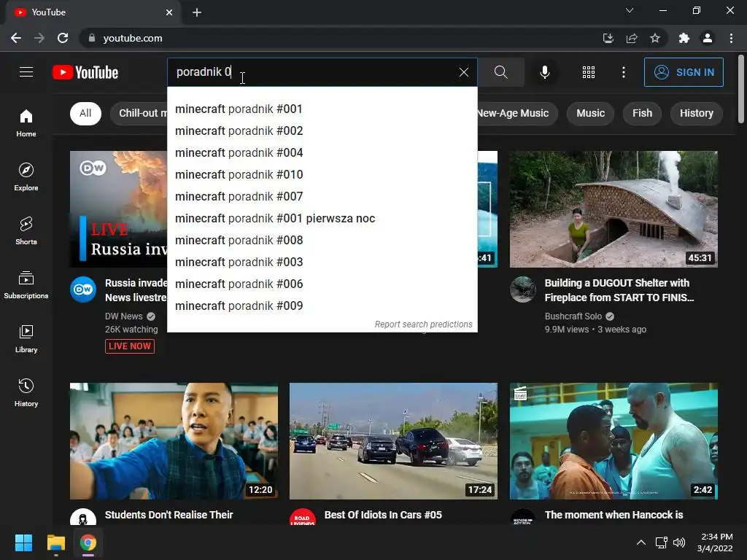This screenshot has width=747, height=560.
Task: Choose suggestion minecraft poradnik #010
Action: 322,175
